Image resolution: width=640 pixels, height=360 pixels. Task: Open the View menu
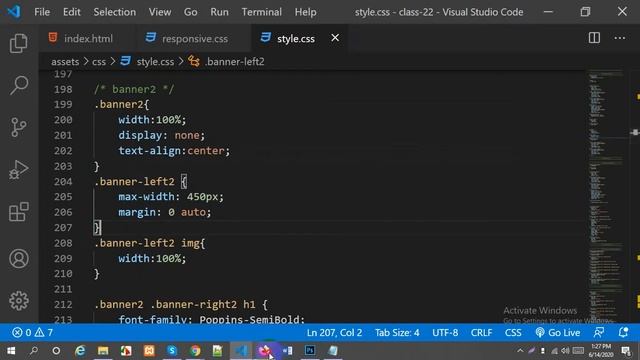click(160, 12)
